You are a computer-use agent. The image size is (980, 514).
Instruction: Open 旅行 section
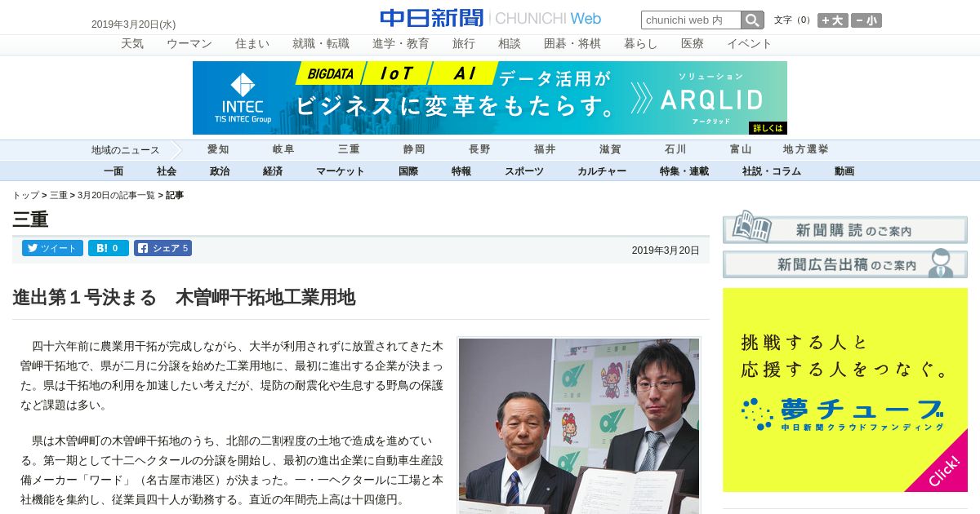pyautogui.click(x=464, y=44)
